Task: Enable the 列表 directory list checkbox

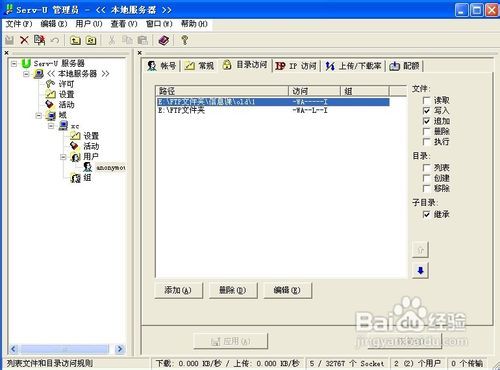Action: pyautogui.click(x=426, y=168)
